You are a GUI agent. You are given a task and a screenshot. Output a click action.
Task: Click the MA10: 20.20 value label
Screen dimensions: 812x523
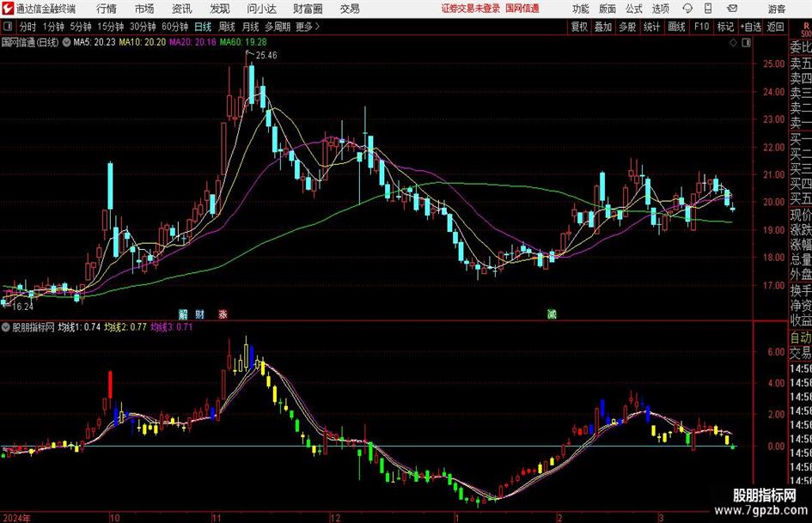pos(143,42)
